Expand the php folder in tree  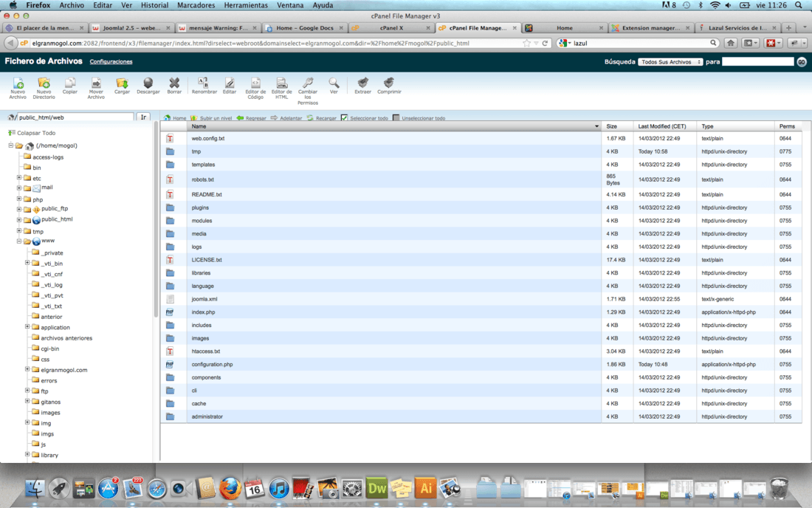[19, 199]
